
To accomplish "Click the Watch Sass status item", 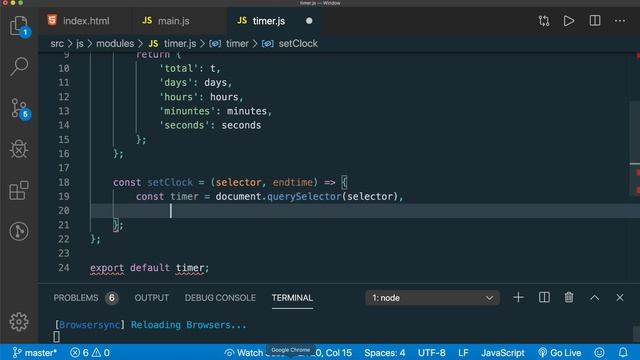I will coord(245,352).
